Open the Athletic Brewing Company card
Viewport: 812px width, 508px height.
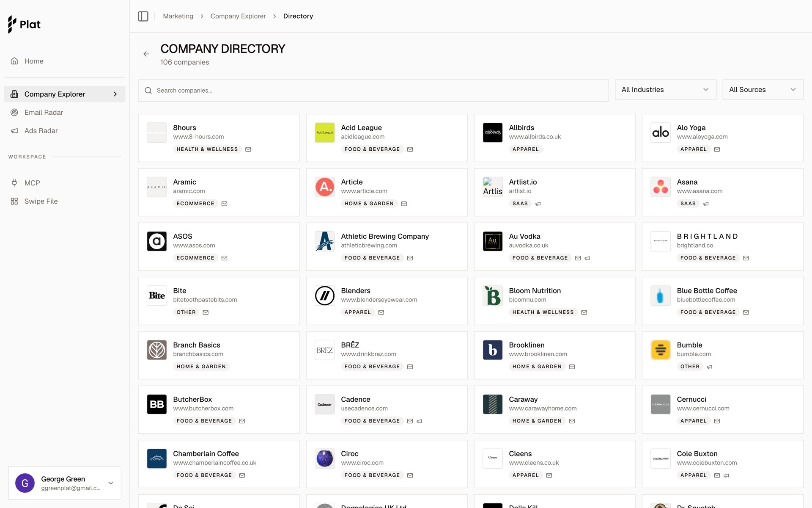click(387, 246)
